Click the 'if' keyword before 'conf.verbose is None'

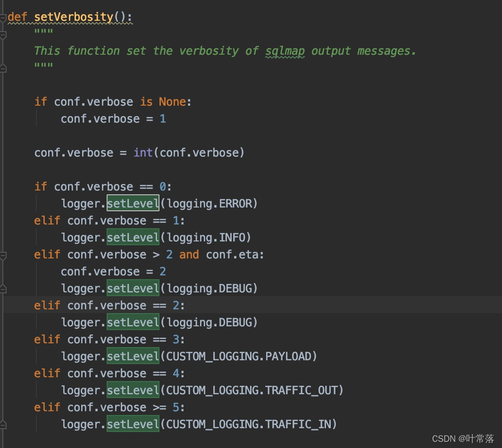click(41, 102)
